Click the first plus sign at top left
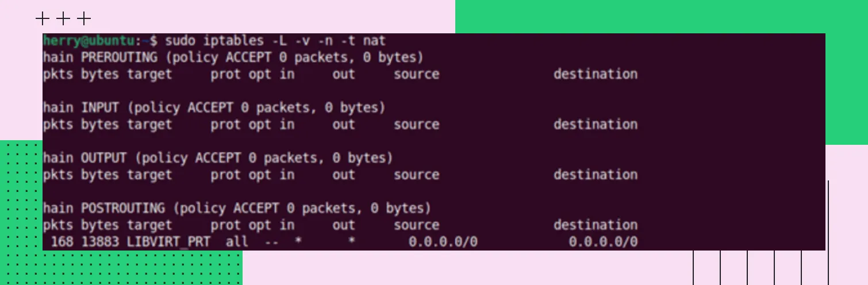The height and width of the screenshot is (285, 868). tap(43, 19)
